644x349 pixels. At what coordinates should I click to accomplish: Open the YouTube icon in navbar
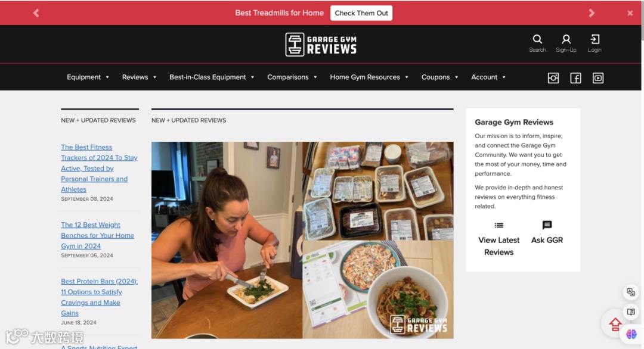[x=598, y=78]
